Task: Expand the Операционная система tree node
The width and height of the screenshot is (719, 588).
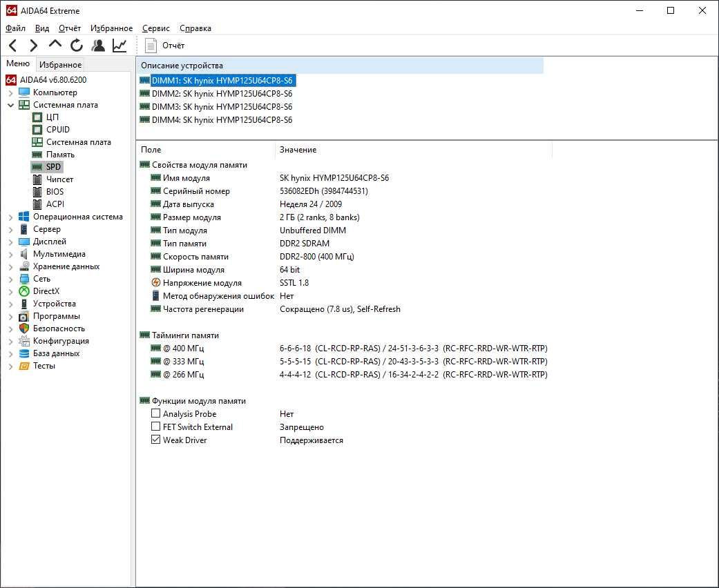Action: 10,217
